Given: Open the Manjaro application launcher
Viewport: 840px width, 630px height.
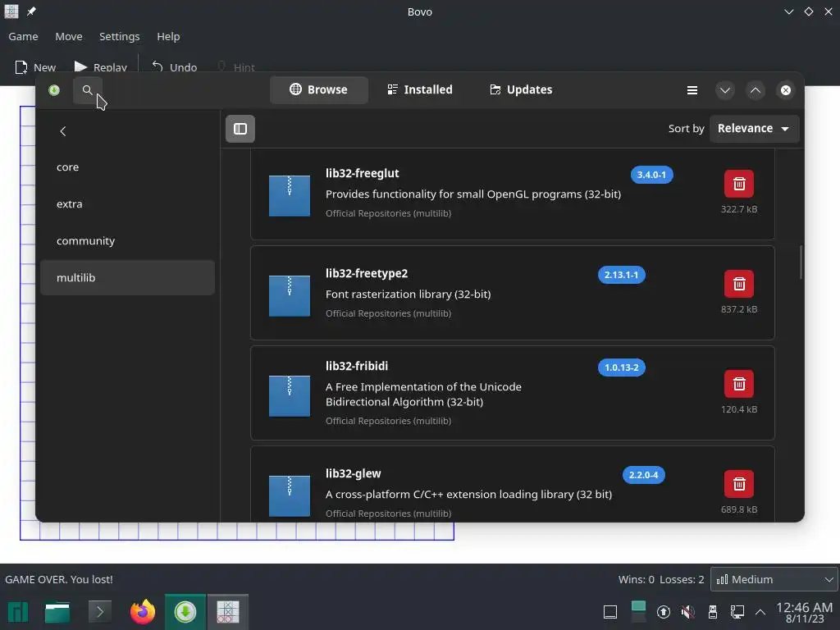Looking at the screenshot, I should coord(18,612).
